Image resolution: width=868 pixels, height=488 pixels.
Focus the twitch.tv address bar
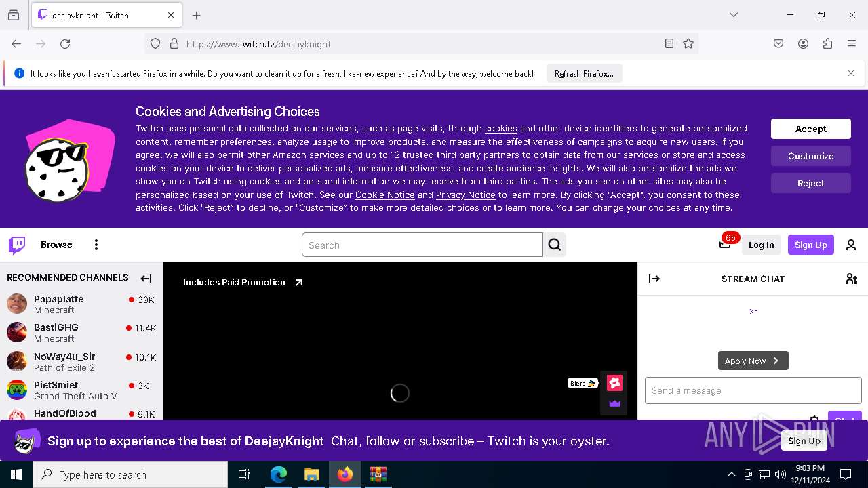click(x=420, y=44)
